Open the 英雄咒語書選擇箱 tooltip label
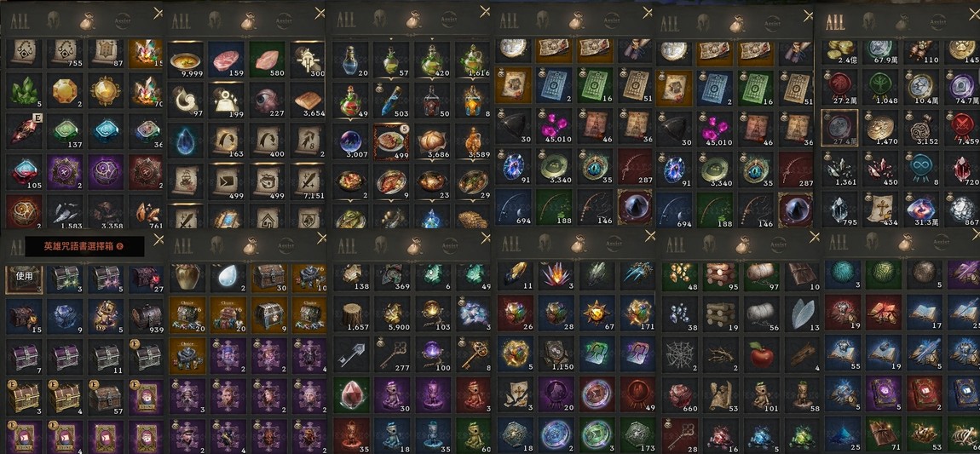 click(x=84, y=247)
